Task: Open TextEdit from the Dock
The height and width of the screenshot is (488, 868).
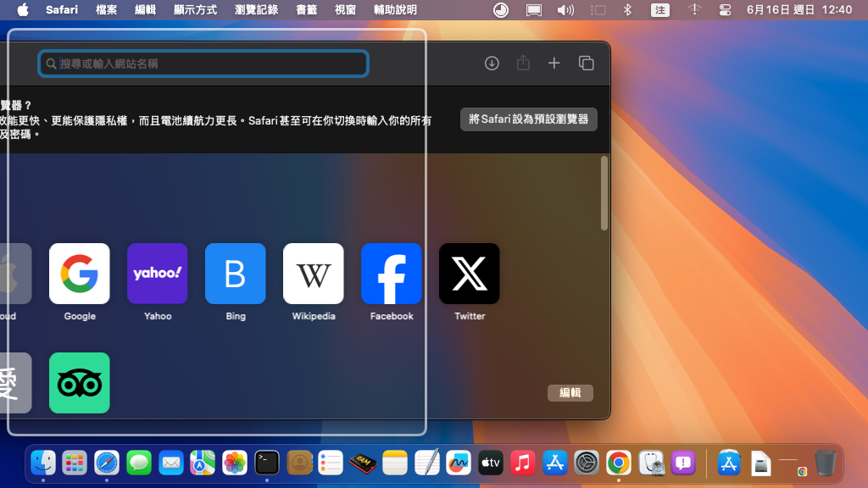Action: pos(427,463)
